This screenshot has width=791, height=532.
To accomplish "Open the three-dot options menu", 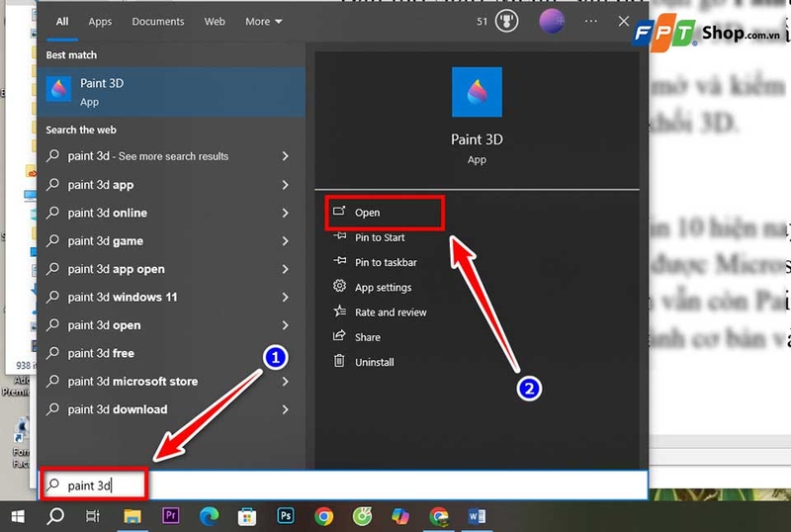I will [590, 21].
